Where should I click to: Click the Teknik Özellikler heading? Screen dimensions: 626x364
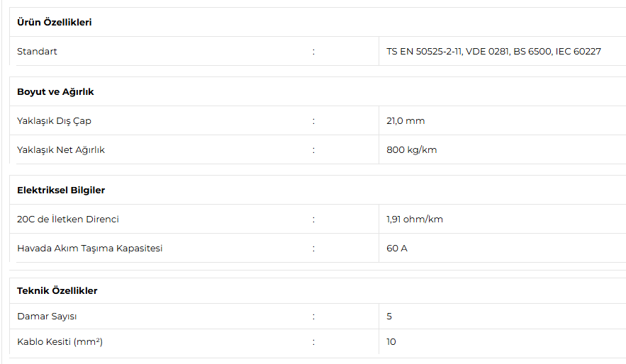click(57, 290)
